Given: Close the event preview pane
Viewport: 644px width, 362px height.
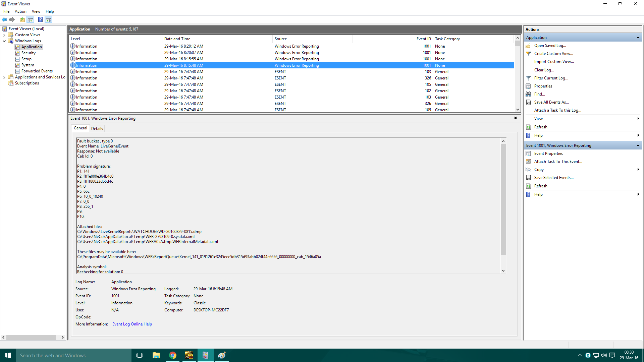Looking at the screenshot, I should click(516, 118).
